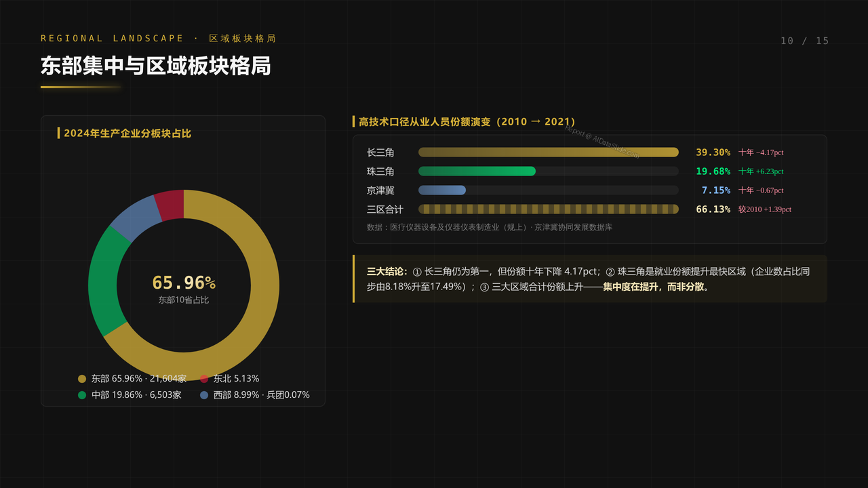This screenshot has width=868, height=488.
Task: Click the blue 西部 legend dot
Action: click(204, 395)
